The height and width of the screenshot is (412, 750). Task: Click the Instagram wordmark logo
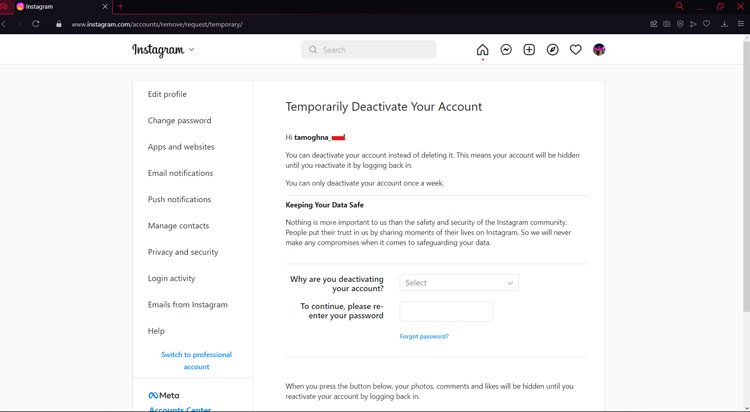[x=158, y=50]
